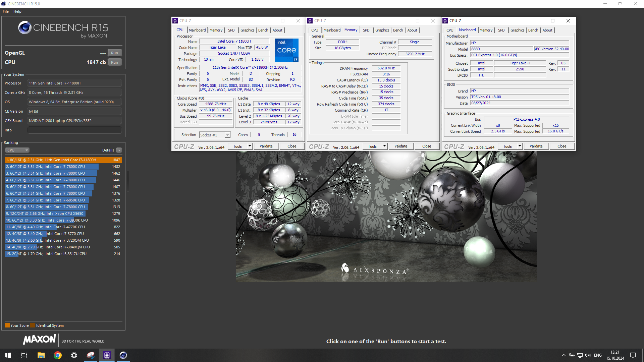Click Validate in the Memory window

pos(401,146)
